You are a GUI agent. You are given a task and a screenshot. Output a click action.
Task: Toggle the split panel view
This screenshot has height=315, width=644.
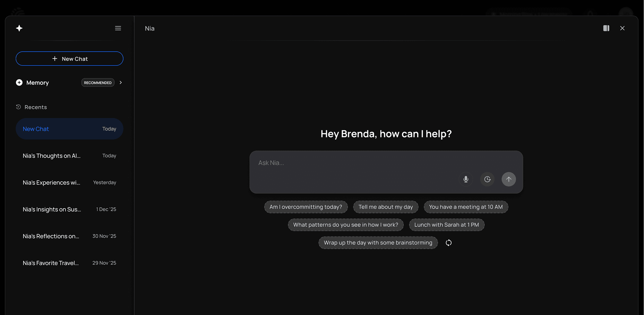click(606, 28)
